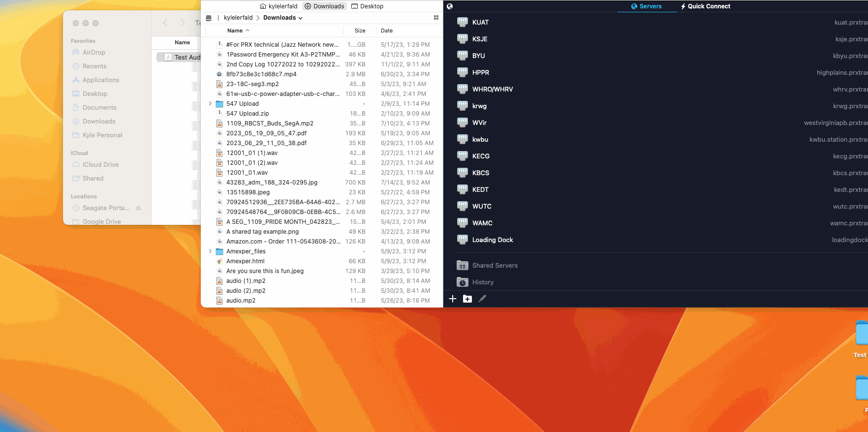Select the KECG server icon

click(462, 156)
